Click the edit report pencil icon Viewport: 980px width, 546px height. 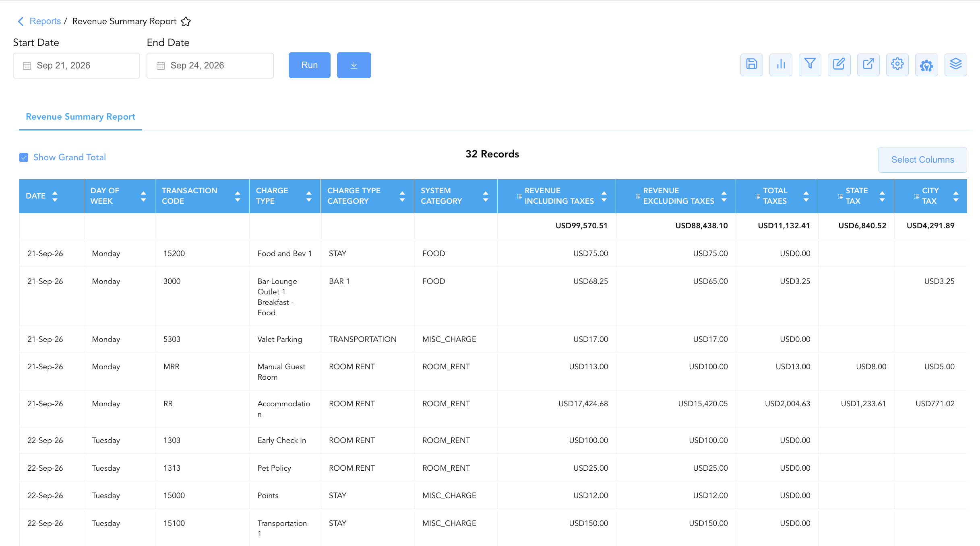[839, 64]
